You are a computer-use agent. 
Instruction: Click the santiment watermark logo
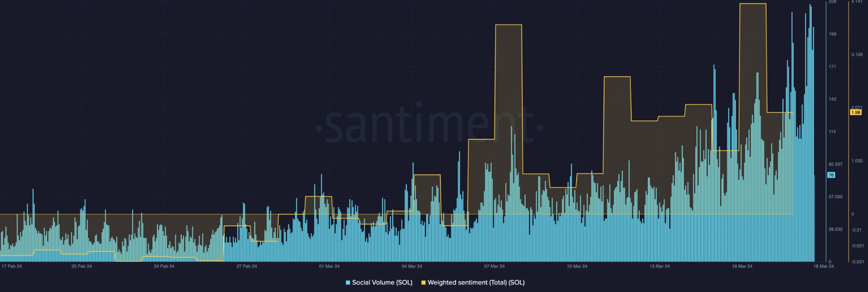(429, 127)
